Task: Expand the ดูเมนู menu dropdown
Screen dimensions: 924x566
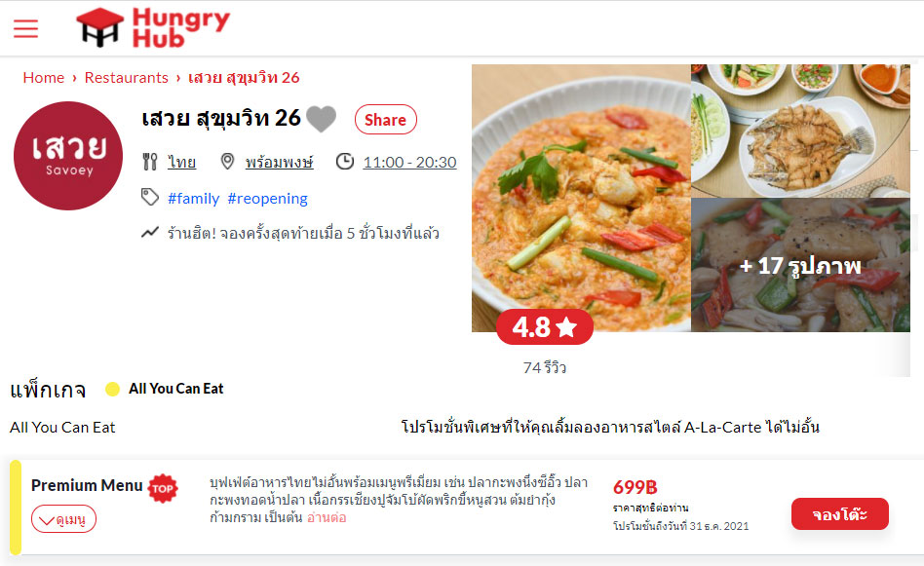Action: [63, 519]
